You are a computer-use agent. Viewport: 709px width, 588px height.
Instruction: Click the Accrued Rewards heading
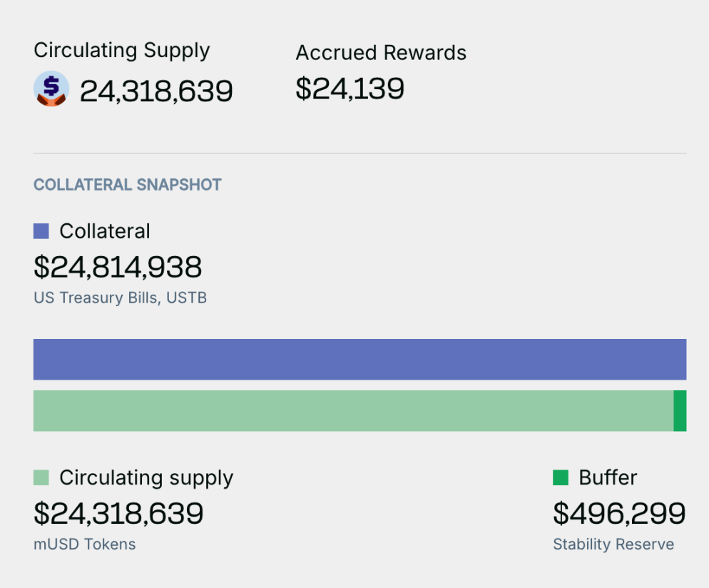click(x=381, y=53)
